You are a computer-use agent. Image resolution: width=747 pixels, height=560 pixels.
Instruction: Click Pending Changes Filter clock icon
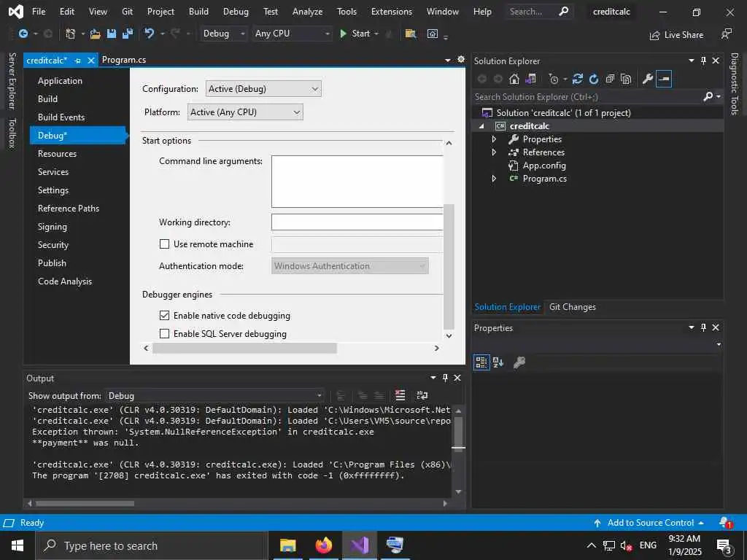553,79
